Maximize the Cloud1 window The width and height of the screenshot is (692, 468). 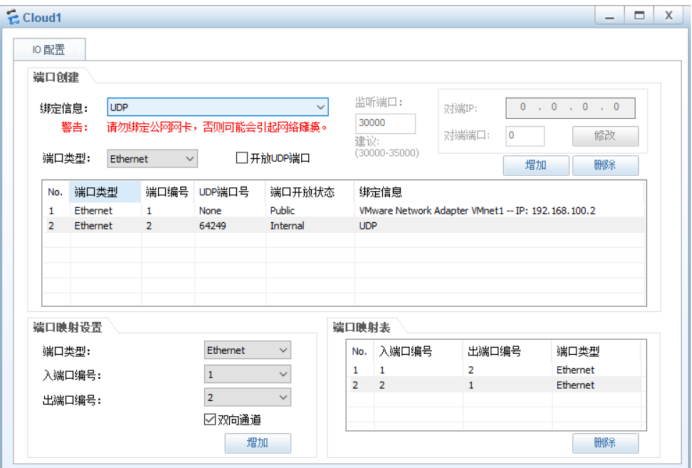[x=639, y=16]
